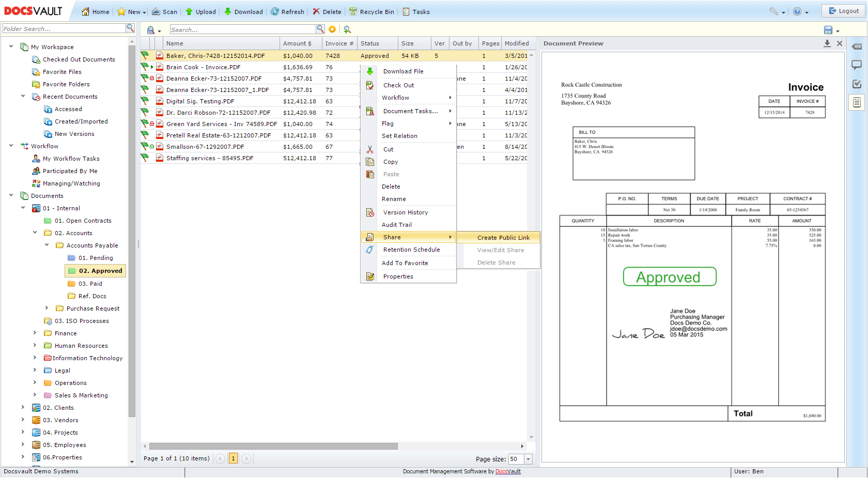The width and height of the screenshot is (868, 478).
Task: Download the previewed document using arrow icon
Action: [x=827, y=43]
